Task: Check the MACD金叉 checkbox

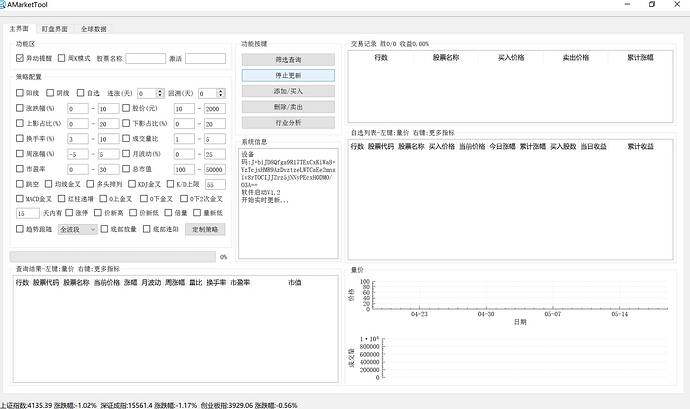Action: (x=19, y=199)
